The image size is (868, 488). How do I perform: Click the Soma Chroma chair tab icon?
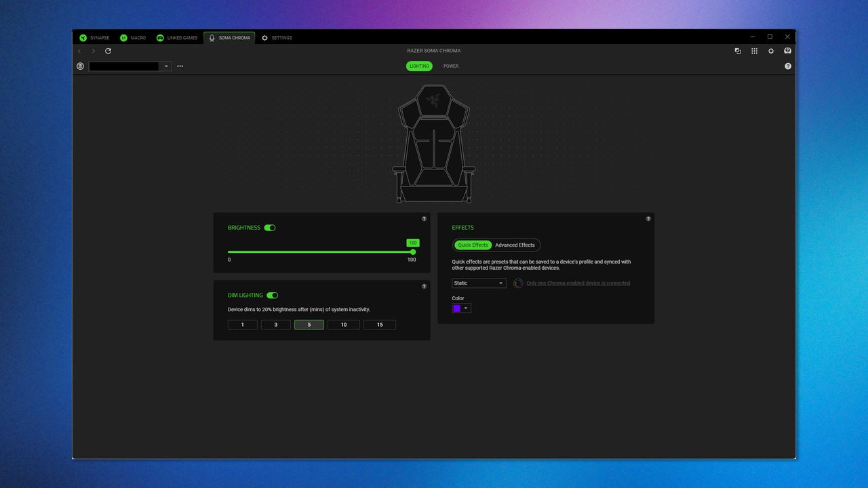(212, 38)
